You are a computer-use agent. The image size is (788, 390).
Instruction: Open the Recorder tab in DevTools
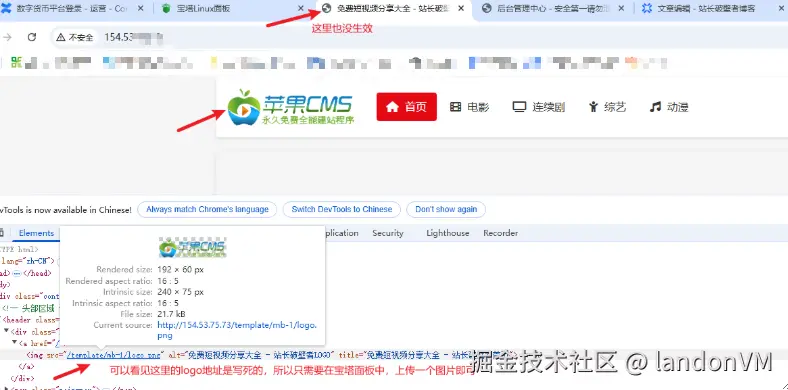pyautogui.click(x=500, y=233)
